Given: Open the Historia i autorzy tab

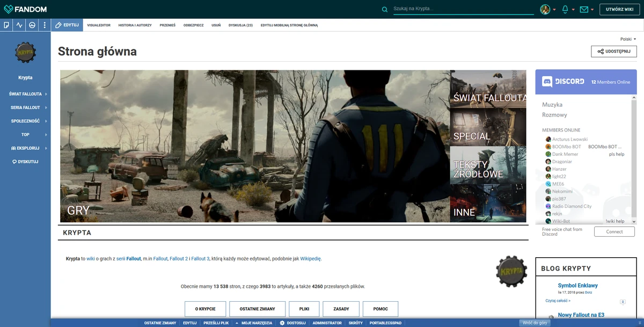Looking at the screenshot, I should click(x=135, y=25).
